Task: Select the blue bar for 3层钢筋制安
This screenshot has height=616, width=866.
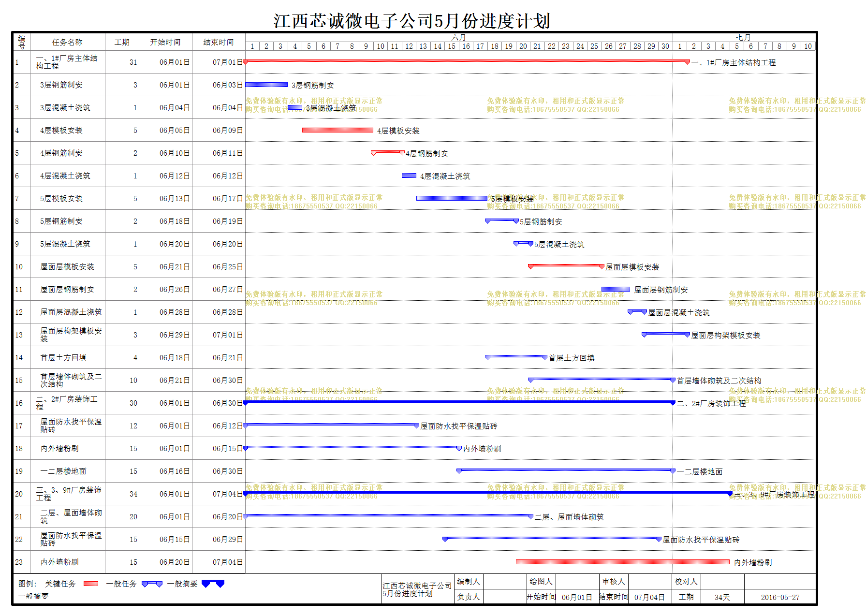Action: click(x=266, y=85)
